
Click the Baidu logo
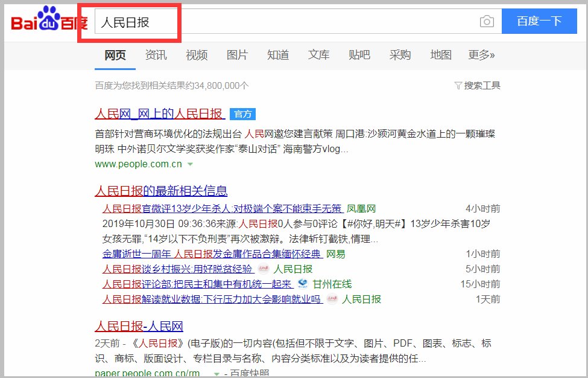click(x=49, y=22)
